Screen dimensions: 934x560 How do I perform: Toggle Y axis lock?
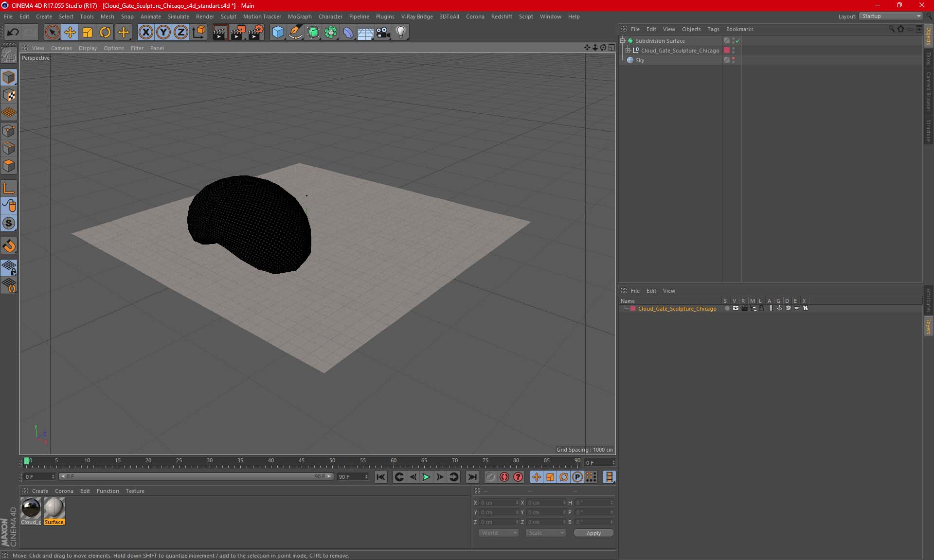coord(163,33)
